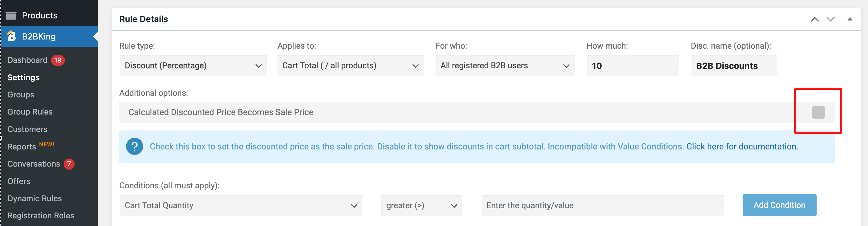This screenshot has height=226, width=868.
Task: Open Group Rules in sidebar
Action: (x=30, y=112)
